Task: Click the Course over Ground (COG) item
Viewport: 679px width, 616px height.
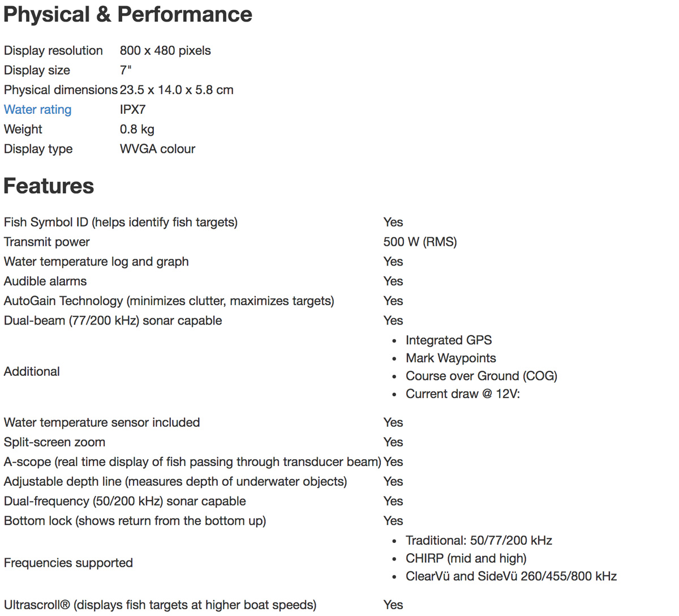Action: pos(481,377)
